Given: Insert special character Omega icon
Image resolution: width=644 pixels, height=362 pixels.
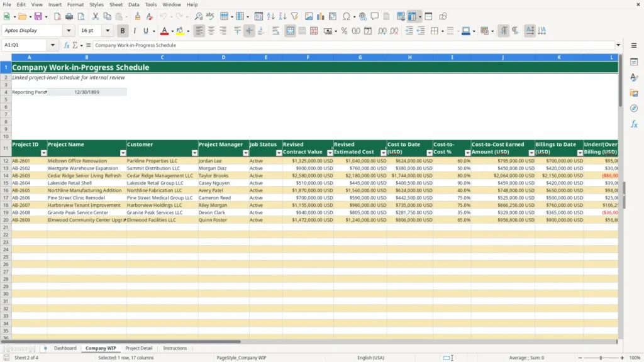Looking at the screenshot, I should click(347, 16).
